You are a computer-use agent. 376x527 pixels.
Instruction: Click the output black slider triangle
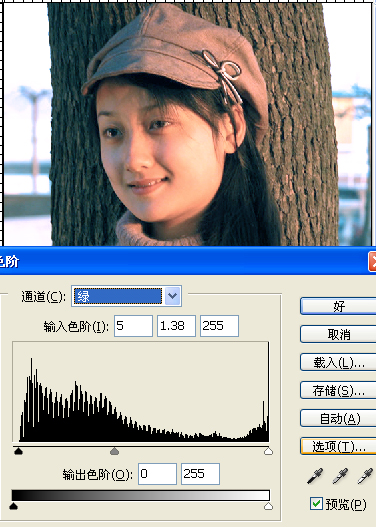click(13, 506)
